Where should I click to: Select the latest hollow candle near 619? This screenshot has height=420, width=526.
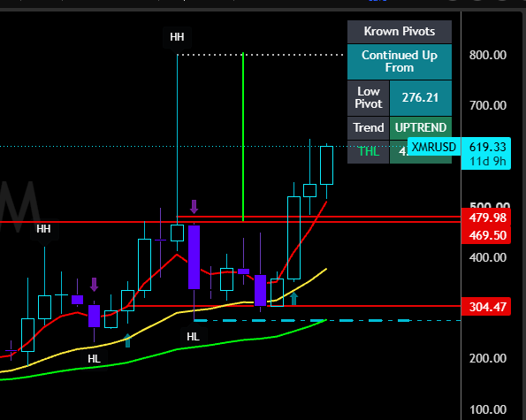(x=326, y=165)
